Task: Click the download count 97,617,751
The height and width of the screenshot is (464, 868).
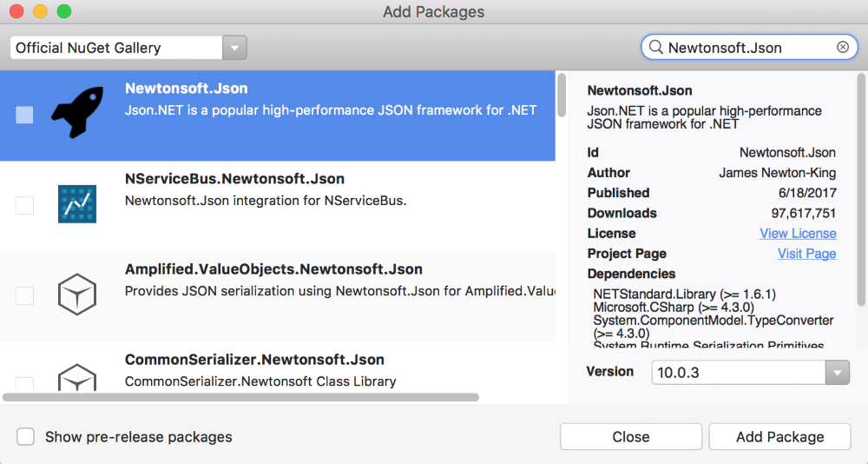Action: 803,214
